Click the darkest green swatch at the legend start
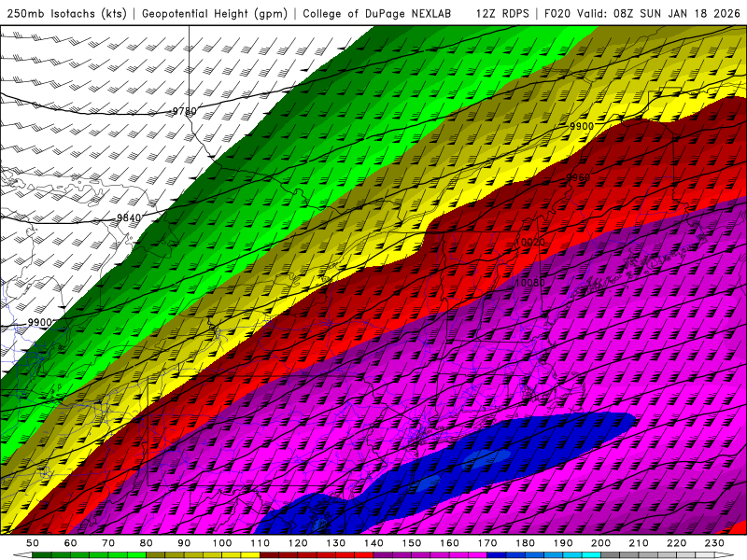Viewport: 747px width, 560px height. pyautogui.click(x=41, y=555)
